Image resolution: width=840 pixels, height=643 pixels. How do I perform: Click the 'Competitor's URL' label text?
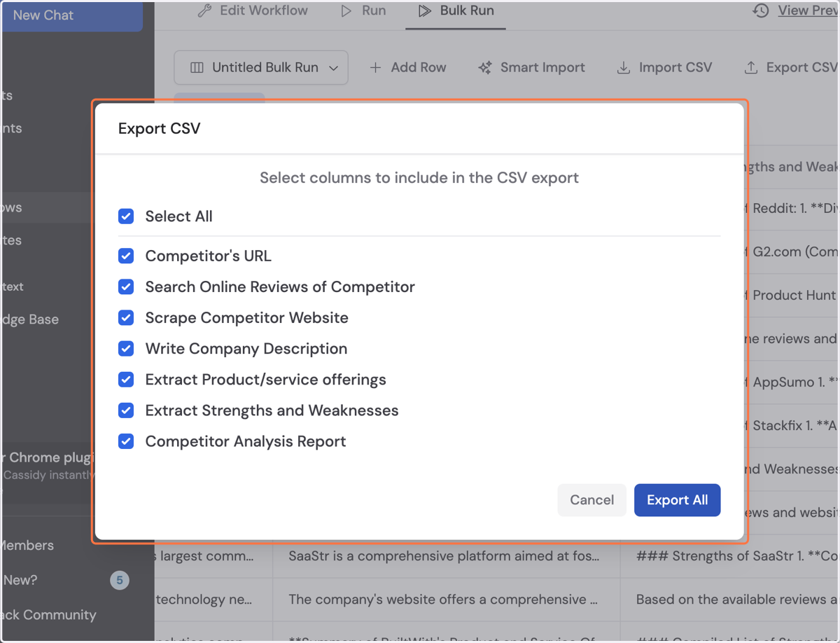tap(209, 256)
